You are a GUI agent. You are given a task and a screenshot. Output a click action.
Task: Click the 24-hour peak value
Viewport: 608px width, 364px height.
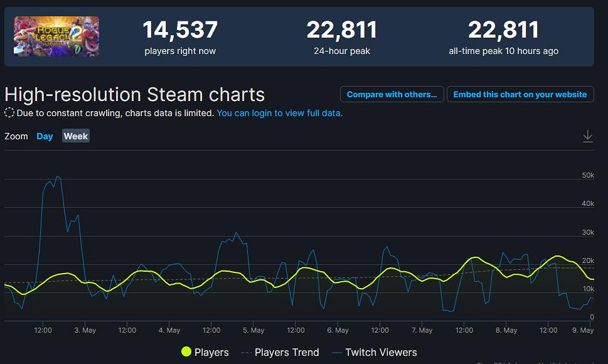pyautogui.click(x=341, y=30)
